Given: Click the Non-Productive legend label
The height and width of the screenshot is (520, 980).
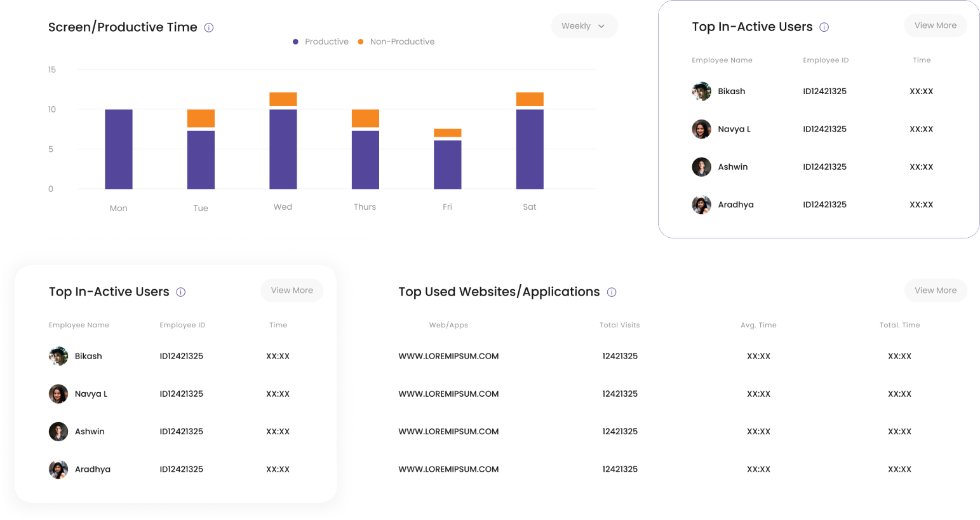Looking at the screenshot, I should point(402,42).
